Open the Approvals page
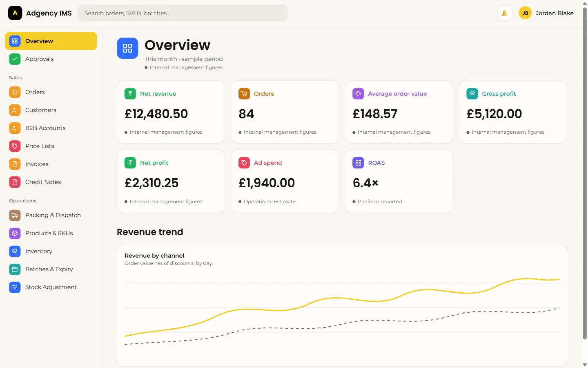This screenshot has height=368, width=588. click(51, 59)
